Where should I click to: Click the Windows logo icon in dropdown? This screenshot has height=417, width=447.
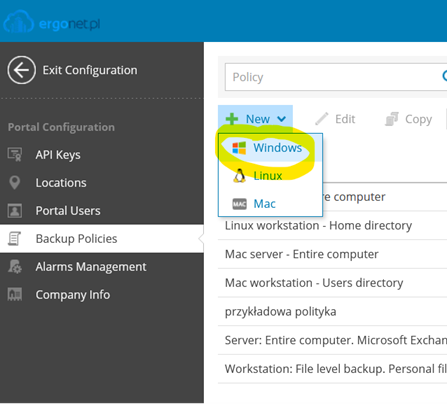coord(239,148)
